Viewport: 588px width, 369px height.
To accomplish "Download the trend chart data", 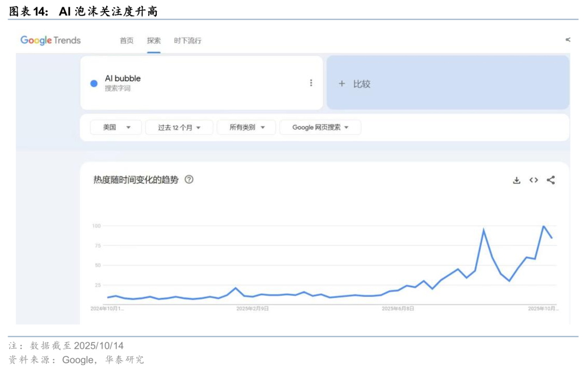I will [517, 180].
